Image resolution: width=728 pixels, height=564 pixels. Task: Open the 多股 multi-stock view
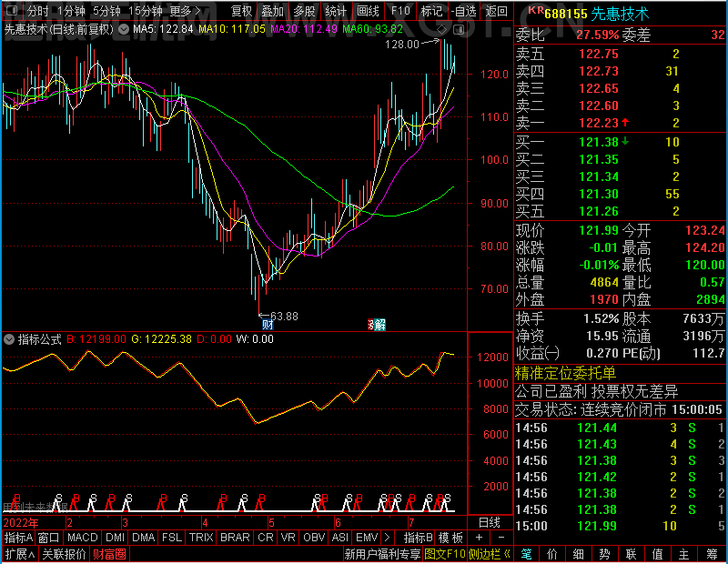point(304,11)
